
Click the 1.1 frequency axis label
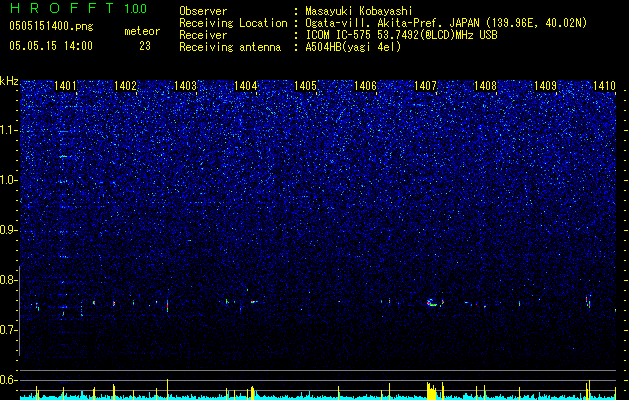(x=8, y=130)
